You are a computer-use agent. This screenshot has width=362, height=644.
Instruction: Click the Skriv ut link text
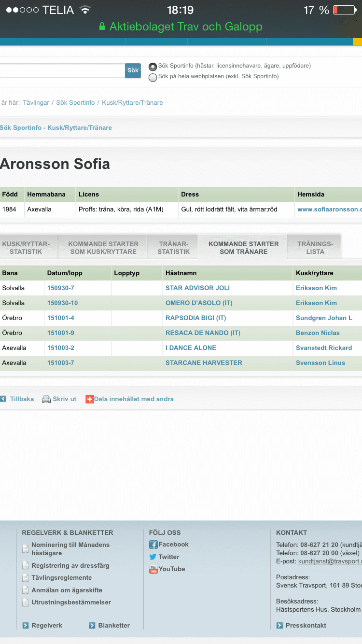click(65, 399)
